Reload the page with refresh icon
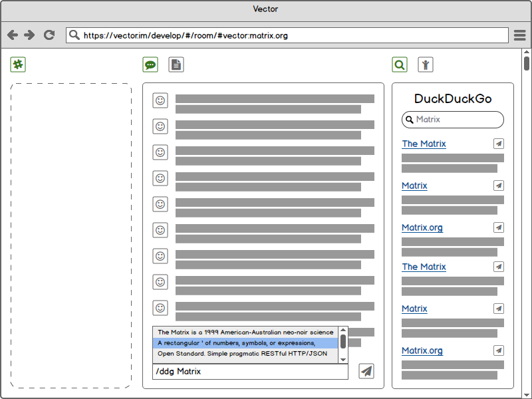The image size is (532, 399). click(49, 35)
